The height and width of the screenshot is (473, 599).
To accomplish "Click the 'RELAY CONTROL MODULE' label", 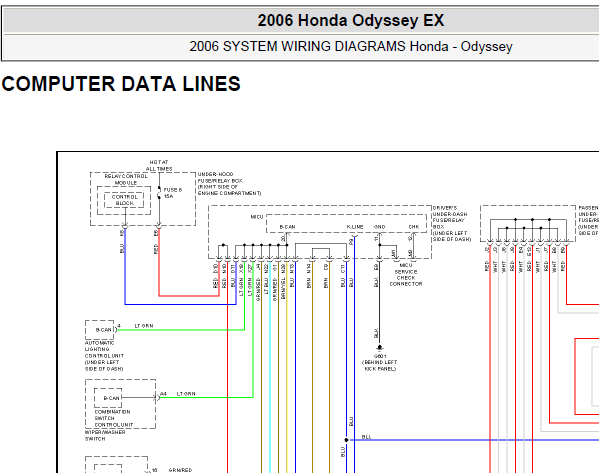I will (126, 180).
